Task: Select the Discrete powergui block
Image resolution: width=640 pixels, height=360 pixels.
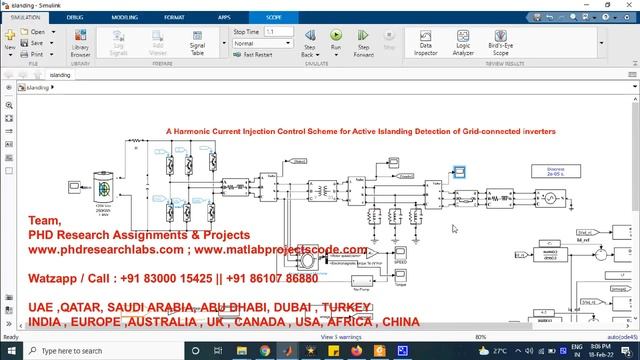Action: coord(556,171)
